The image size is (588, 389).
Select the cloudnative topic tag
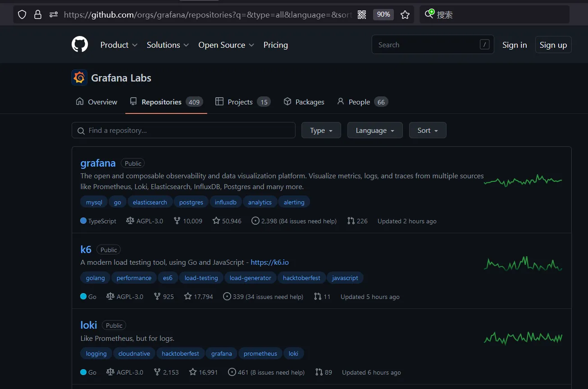coord(134,353)
